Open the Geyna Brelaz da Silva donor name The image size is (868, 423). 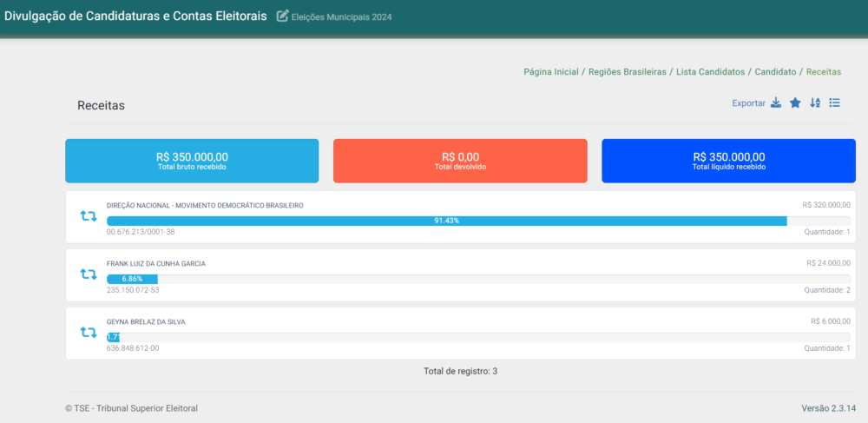tap(146, 321)
